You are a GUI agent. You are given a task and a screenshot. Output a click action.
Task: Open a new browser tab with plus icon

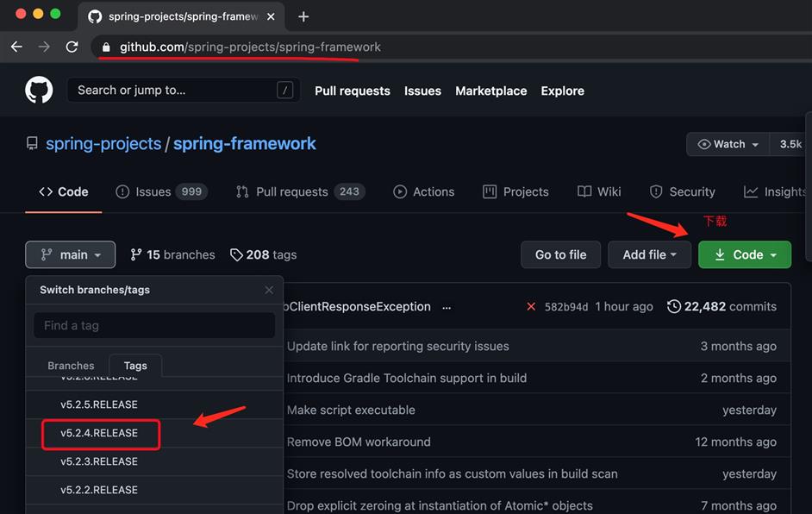point(303,16)
